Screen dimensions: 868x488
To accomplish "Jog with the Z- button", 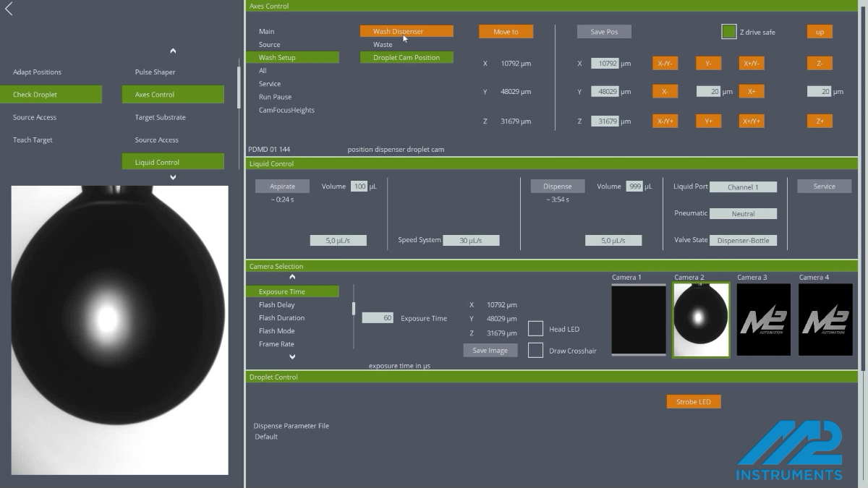I will (820, 64).
